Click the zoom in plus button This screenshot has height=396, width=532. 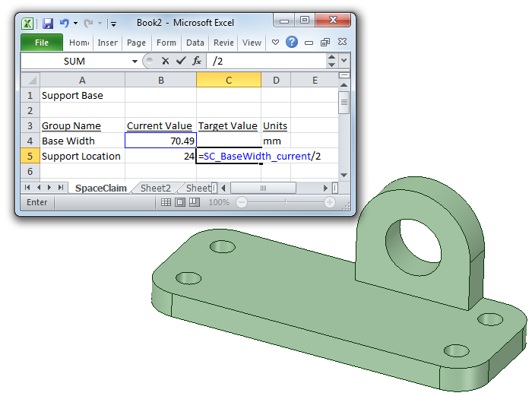point(329,203)
